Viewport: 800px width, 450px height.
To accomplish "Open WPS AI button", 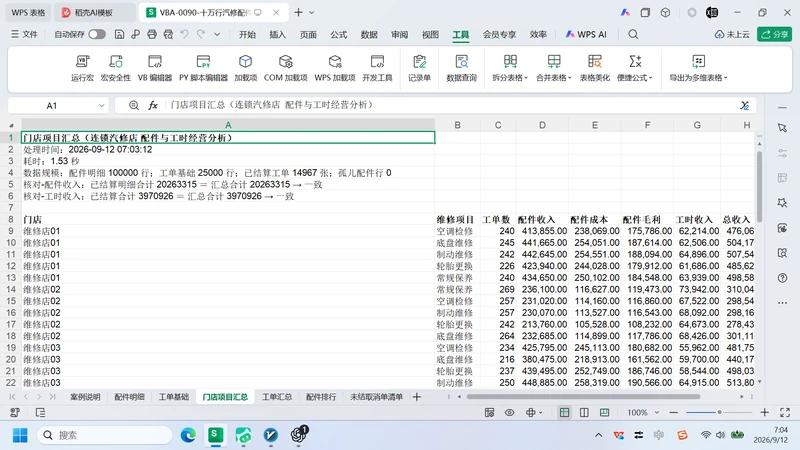I will (x=586, y=34).
